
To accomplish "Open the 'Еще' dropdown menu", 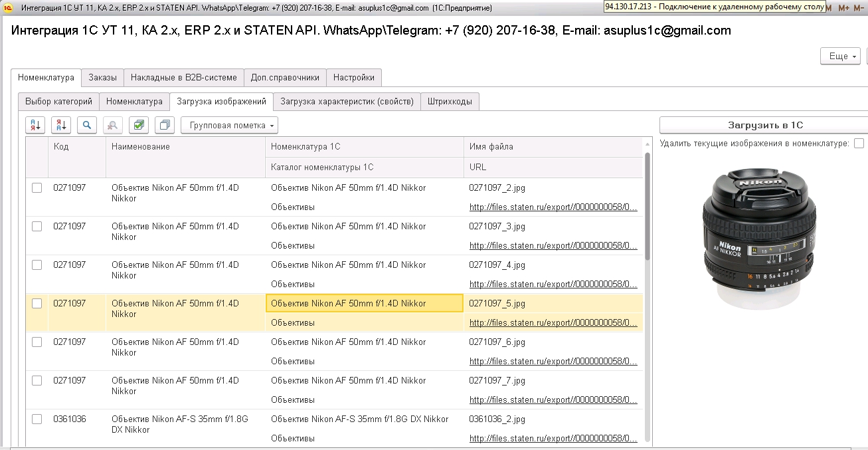I will click(x=840, y=56).
